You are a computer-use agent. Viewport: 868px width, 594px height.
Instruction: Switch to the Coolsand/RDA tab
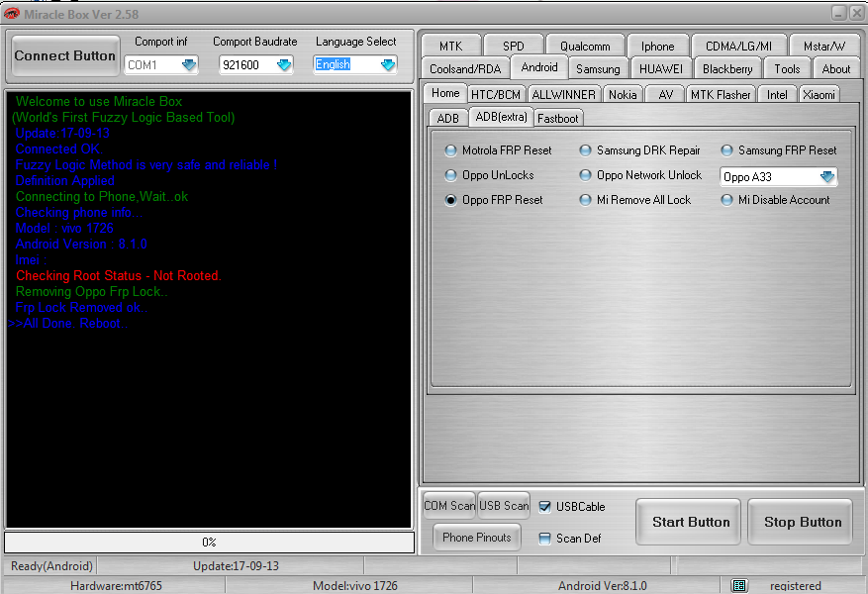(x=465, y=69)
